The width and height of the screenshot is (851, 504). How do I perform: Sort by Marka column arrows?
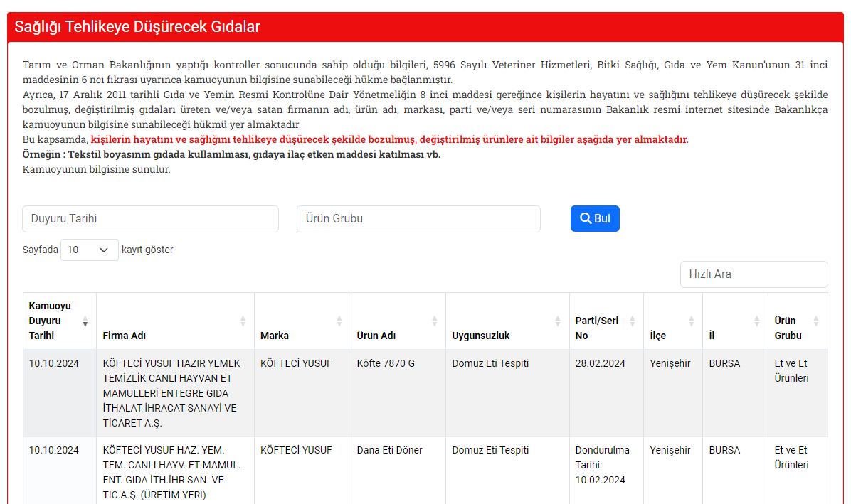click(339, 321)
